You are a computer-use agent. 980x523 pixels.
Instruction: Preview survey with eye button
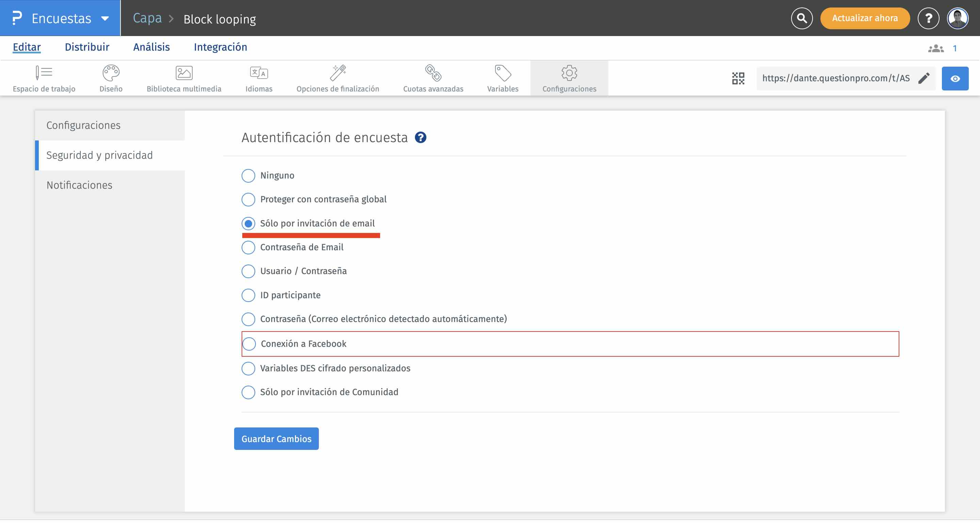tap(955, 79)
